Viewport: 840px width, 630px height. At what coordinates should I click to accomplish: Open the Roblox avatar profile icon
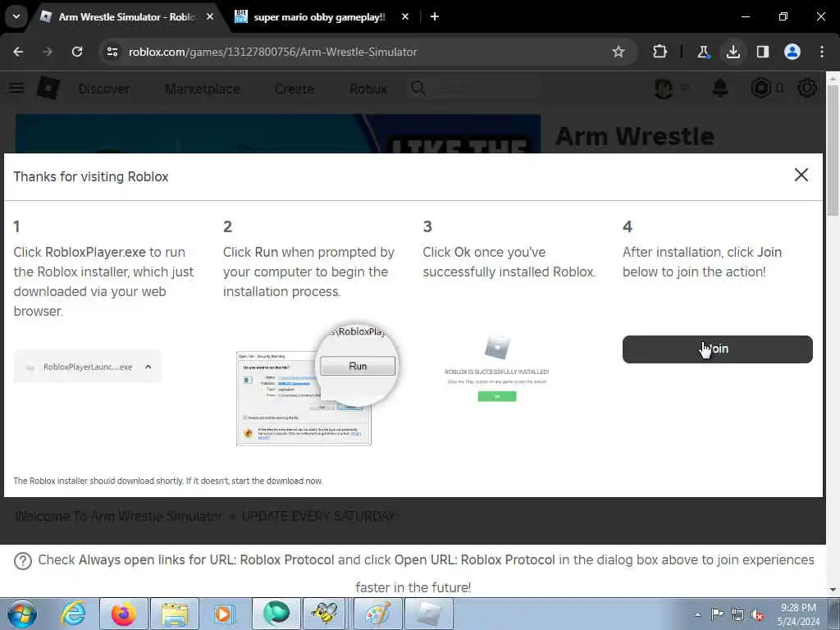point(663,89)
